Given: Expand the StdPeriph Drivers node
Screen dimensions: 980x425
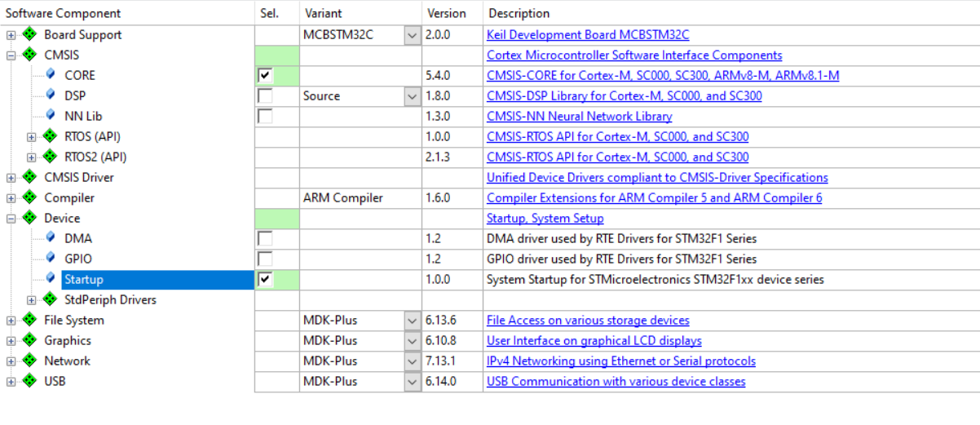Looking at the screenshot, I should pos(32,300).
